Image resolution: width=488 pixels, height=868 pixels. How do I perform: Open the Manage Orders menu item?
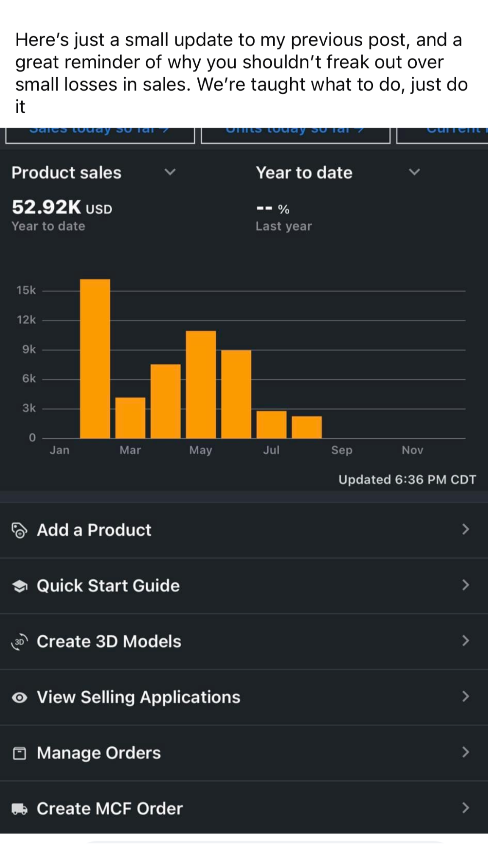point(99,753)
